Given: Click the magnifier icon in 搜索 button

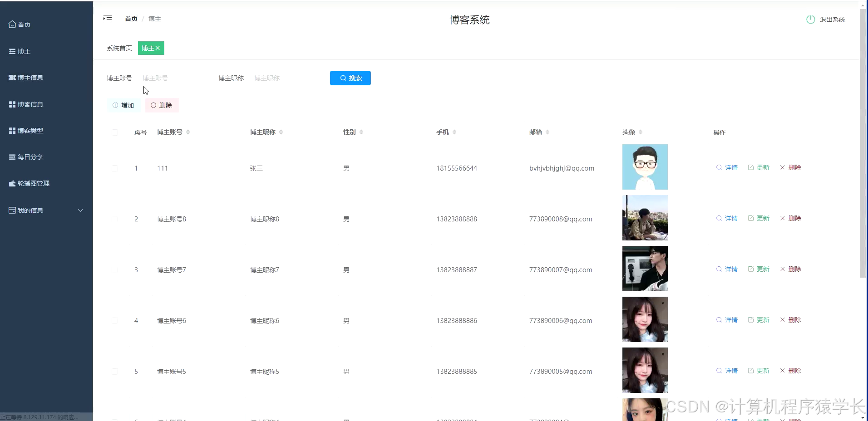Looking at the screenshot, I should [343, 78].
